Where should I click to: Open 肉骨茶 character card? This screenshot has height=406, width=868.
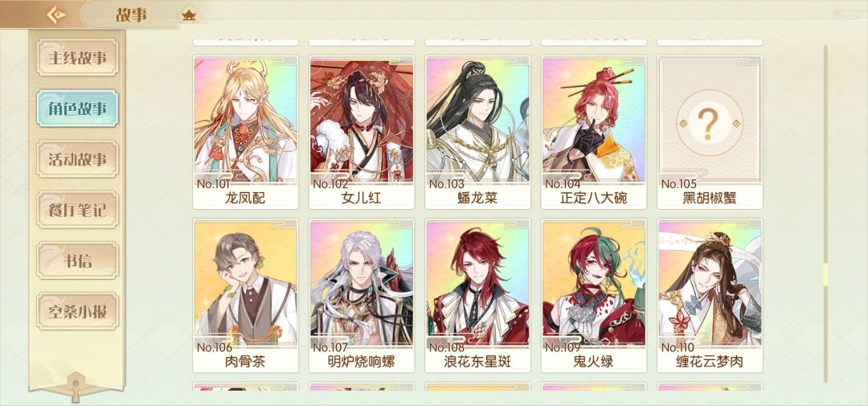coord(245,296)
